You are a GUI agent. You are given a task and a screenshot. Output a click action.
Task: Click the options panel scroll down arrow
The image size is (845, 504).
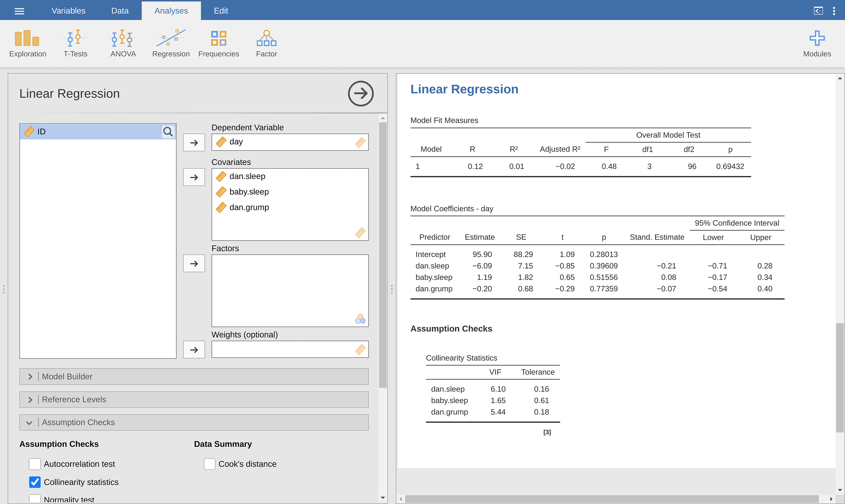coord(383,498)
